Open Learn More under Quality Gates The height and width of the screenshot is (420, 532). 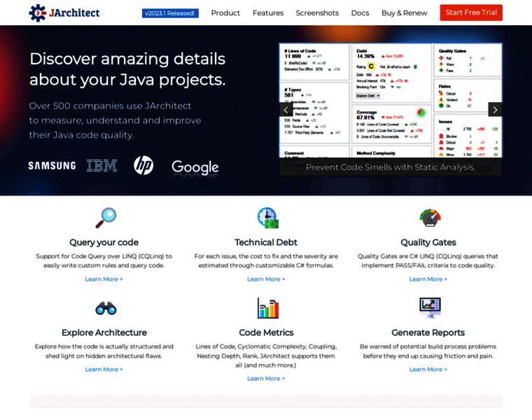click(x=428, y=279)
